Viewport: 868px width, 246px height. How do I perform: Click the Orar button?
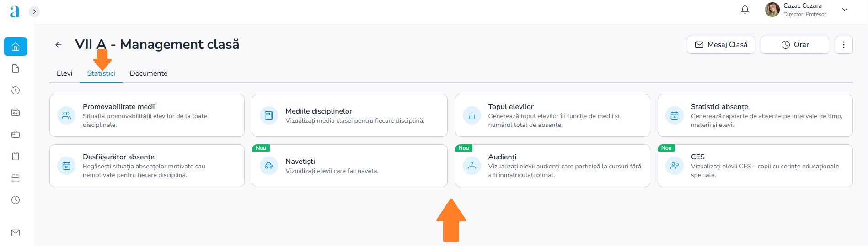[795, 45]
